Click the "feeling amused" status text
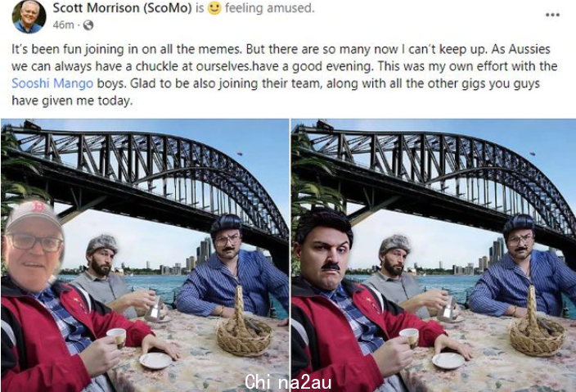The height and width of the screenshot is (392, 576). (x=270, y=7)
